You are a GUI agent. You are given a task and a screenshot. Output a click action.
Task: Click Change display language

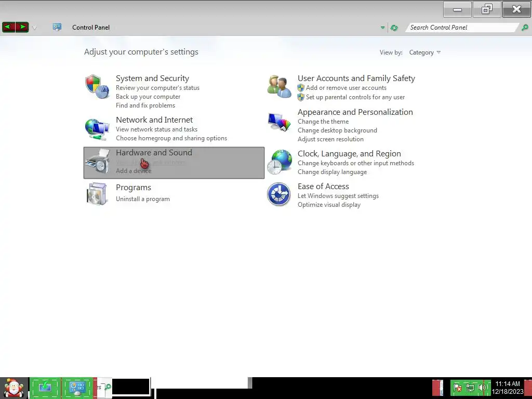tap(332, 172)
